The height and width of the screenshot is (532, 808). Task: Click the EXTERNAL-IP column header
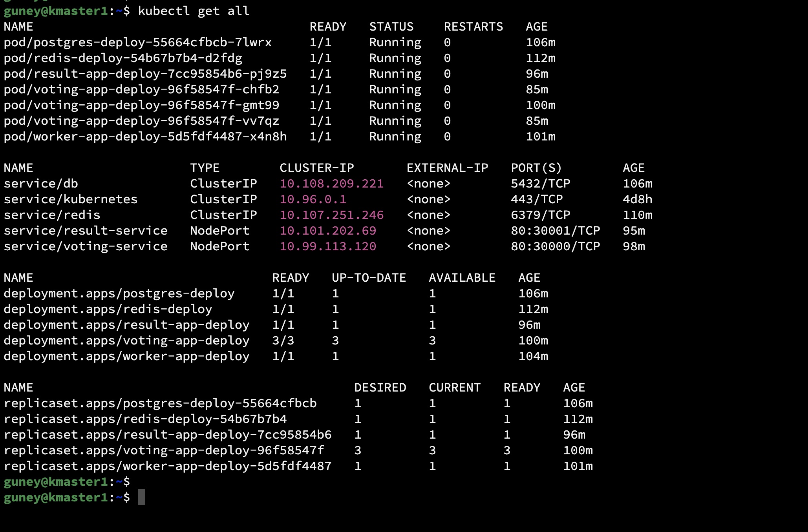447,168
